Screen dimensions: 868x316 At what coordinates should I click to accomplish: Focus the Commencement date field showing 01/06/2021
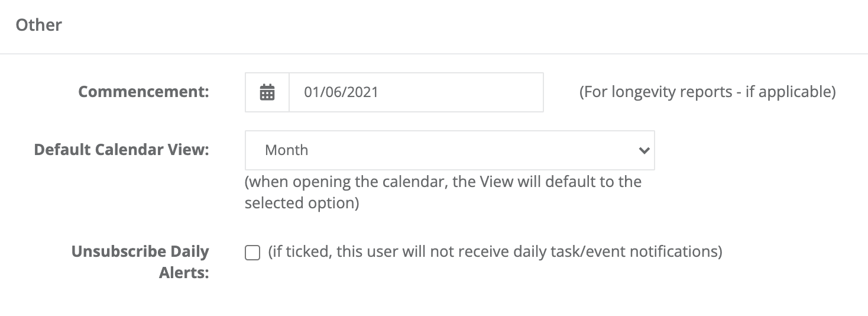click(416, 92)
